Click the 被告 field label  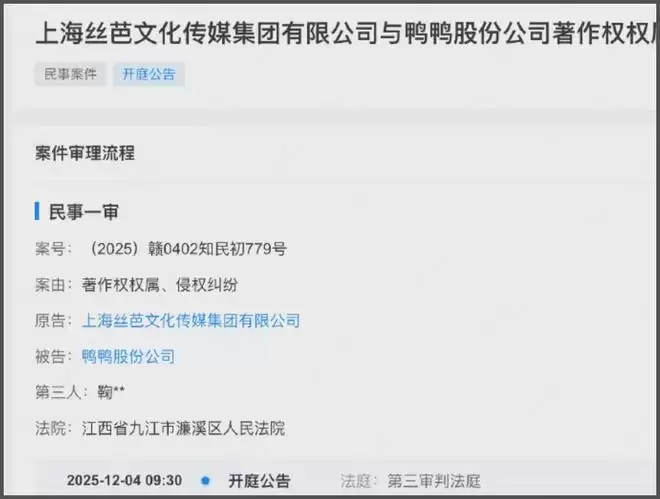tap(53, 357)
